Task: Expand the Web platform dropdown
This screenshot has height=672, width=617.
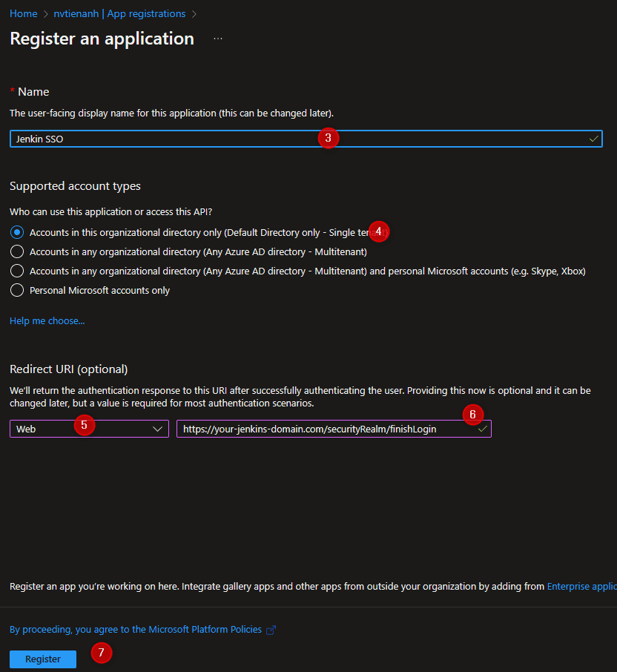Action: (x=89, y=429)
